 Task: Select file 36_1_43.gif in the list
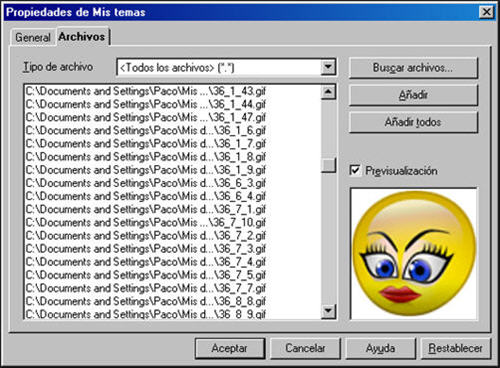point(173,91)
